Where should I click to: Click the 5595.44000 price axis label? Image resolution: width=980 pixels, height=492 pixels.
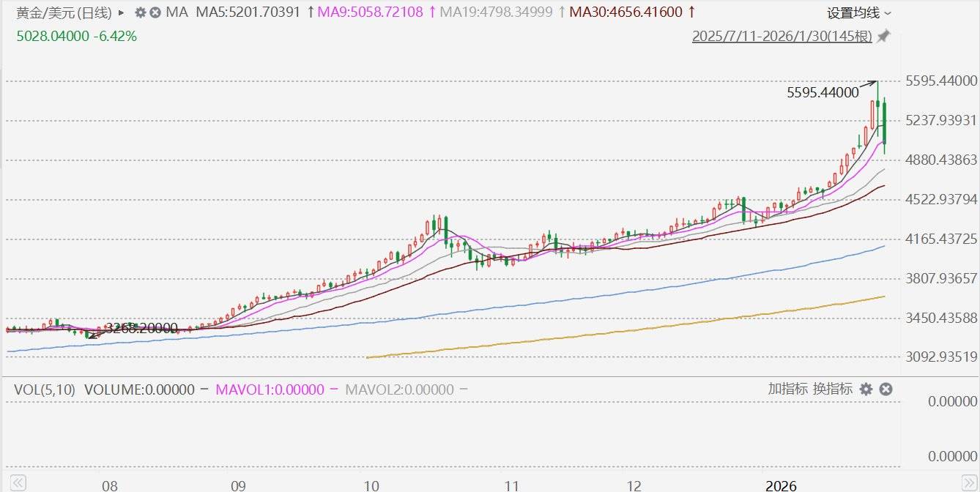(941, 81)
